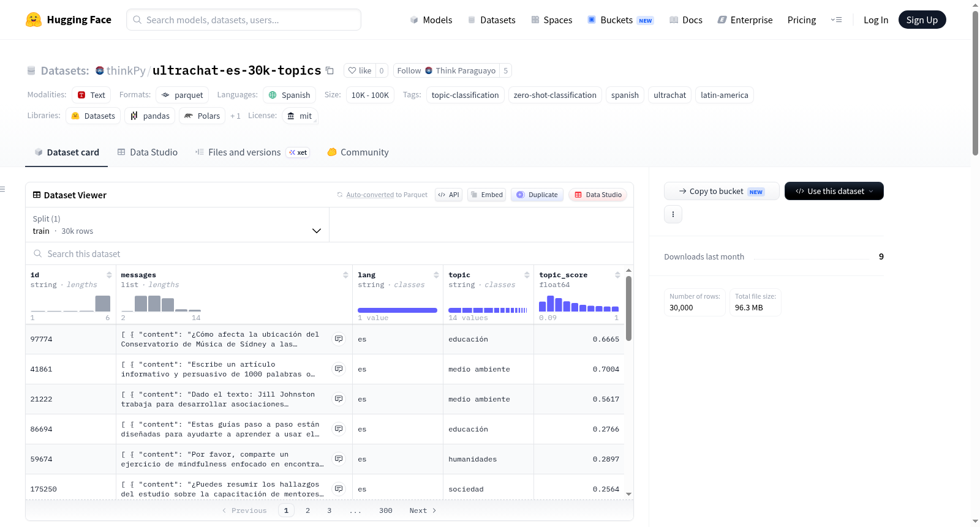
Task: Click the zero-shot-classification tag
Action: point(555,95)
